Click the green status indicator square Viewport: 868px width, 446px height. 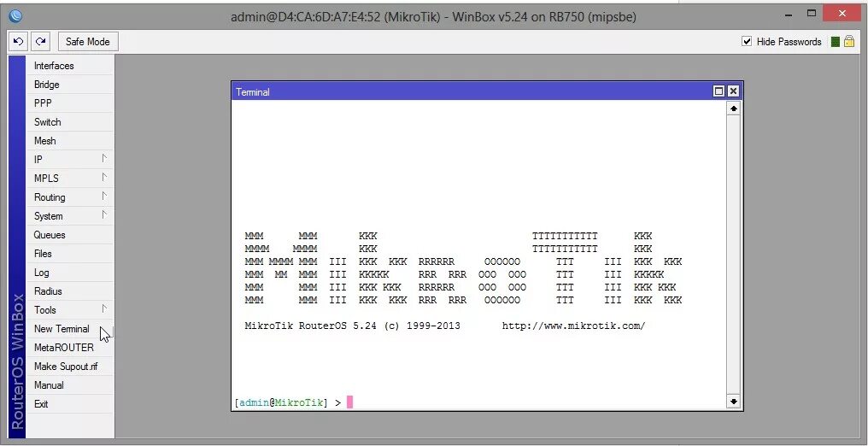[836, 42]
